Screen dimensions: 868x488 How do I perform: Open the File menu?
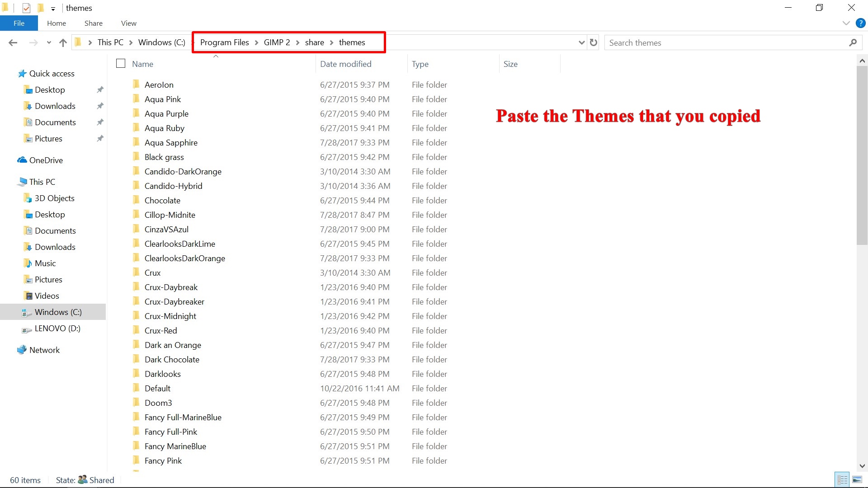coord(19,23)
